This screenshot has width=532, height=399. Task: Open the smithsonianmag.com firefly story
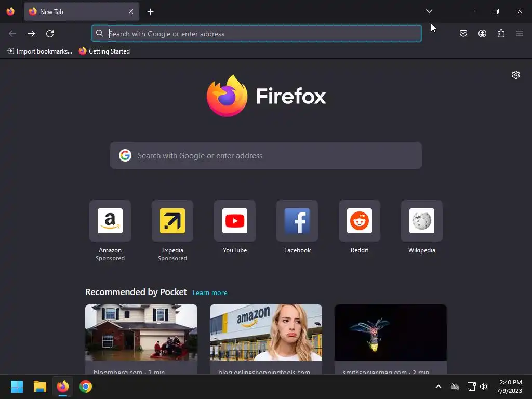coord(391,339)
